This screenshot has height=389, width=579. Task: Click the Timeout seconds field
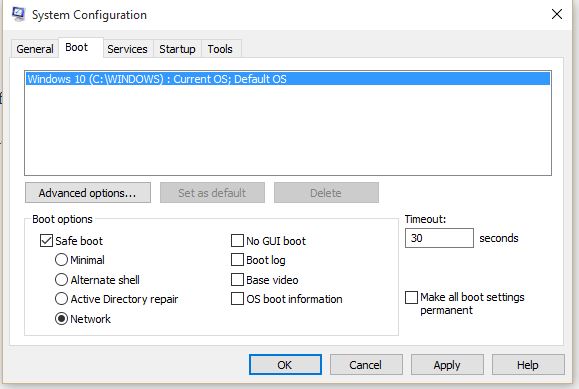(439, 238)
